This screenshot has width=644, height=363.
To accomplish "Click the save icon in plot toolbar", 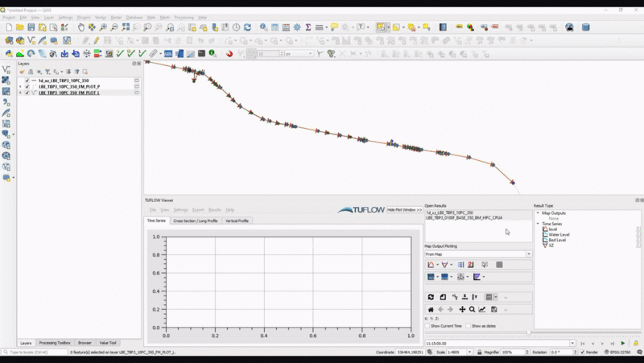I will point(493,309).
